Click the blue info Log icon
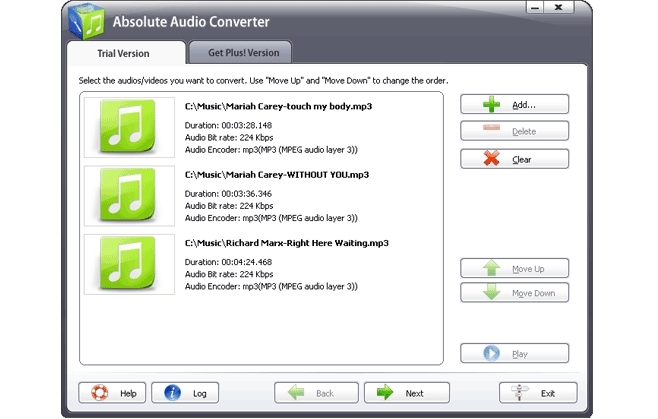Image resolution: width=658 pixels, height=419 pixels. pos(172,393)
